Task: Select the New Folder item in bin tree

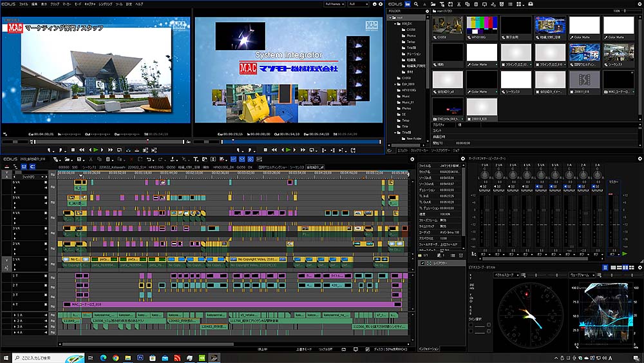Action: click(x=414, y=139)
